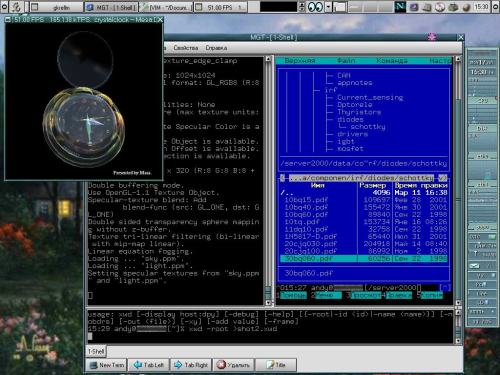Click left terminal scrollbar down arrow
The height and width of the screenshot is (375, 500).
268,303
